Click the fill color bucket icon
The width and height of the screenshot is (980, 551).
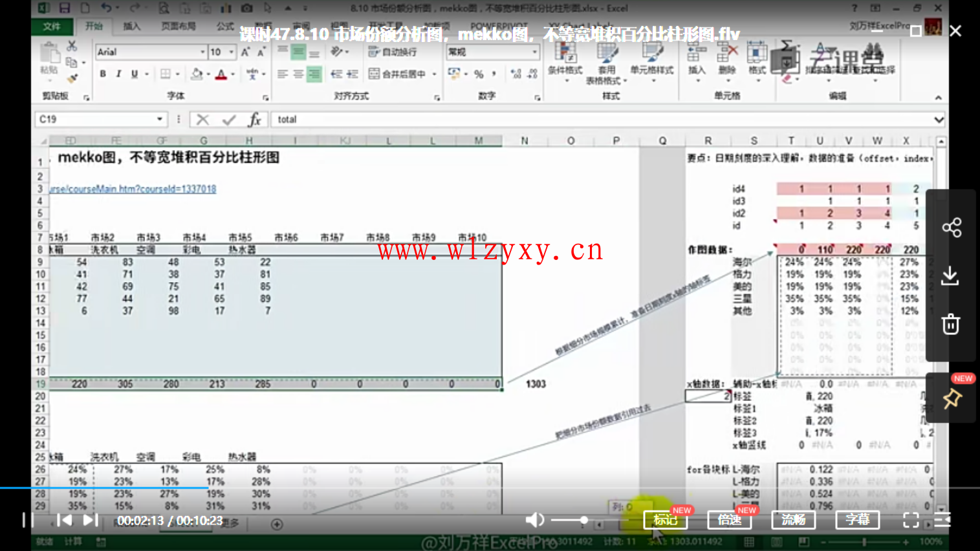tap(197, 74)
